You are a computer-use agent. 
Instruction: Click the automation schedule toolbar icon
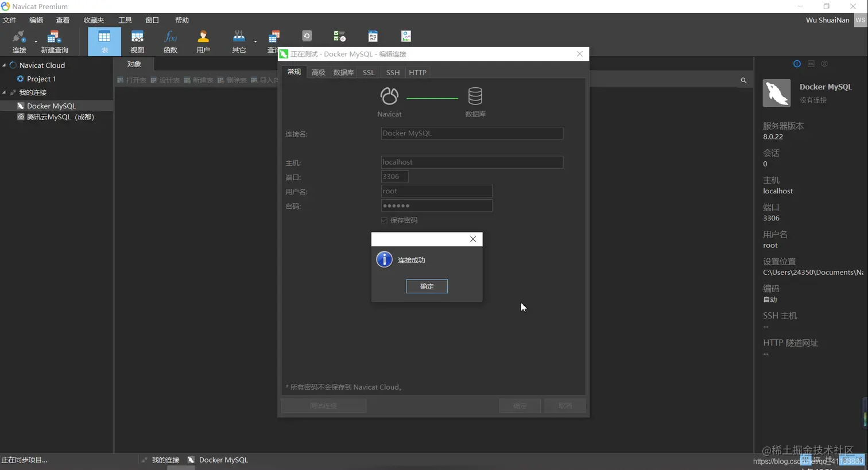pyautogui.click(x=339, y=36)
